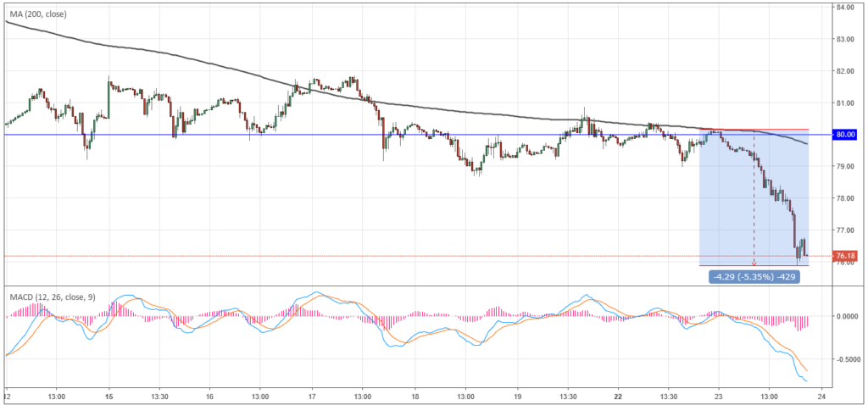Select the blue 80.00 price label
Viewport: 868px width, 405px height.
click(846, 135)
